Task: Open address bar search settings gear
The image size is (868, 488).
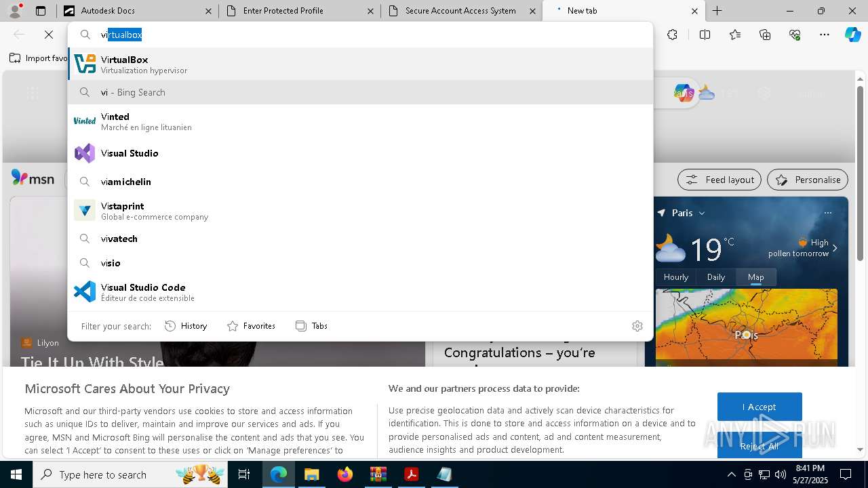Action: pyautogui.click(x=637, y=326)
